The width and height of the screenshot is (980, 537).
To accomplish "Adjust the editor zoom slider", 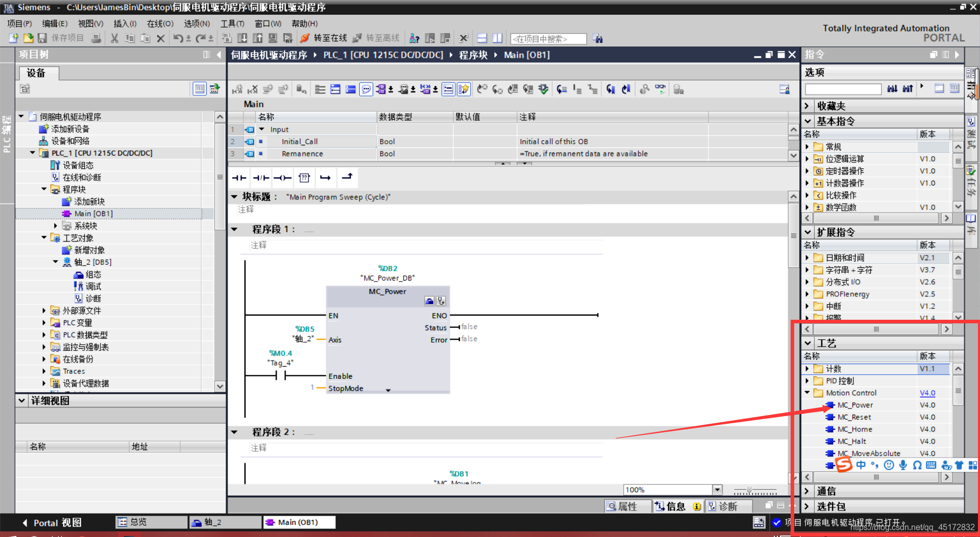I will (749, 490).
